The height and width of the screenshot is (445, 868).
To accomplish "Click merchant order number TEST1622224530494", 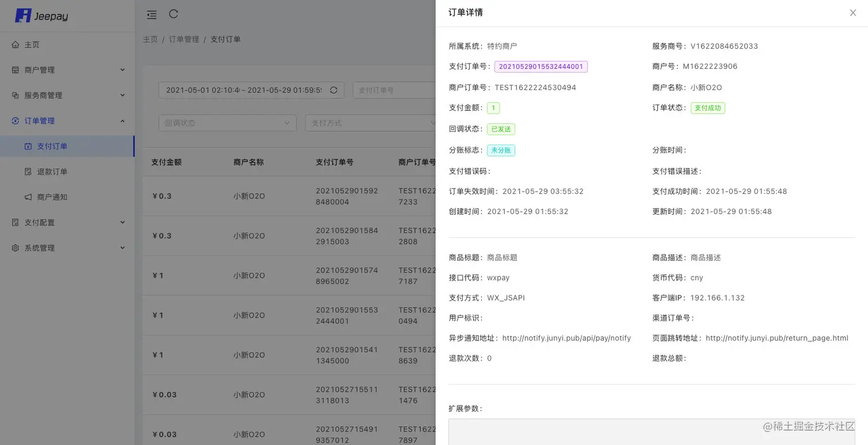I will pos(535,88).
